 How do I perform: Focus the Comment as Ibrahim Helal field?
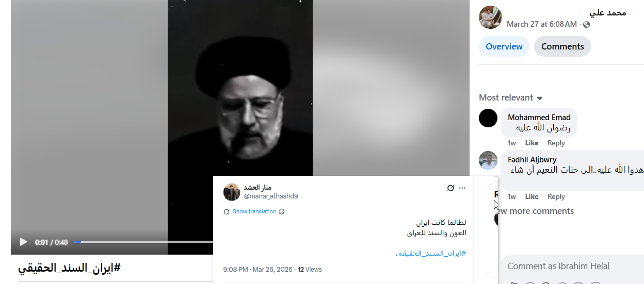tap(572, 266)
